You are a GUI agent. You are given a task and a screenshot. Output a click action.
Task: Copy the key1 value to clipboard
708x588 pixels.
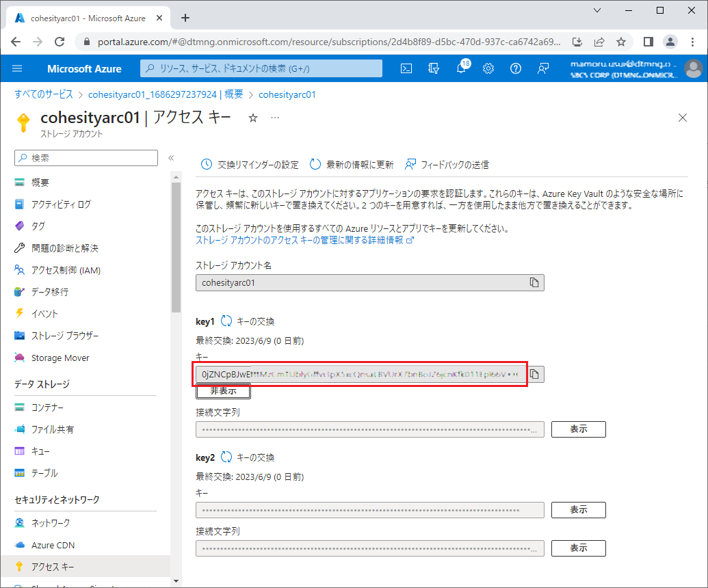[x=535, y=374]
